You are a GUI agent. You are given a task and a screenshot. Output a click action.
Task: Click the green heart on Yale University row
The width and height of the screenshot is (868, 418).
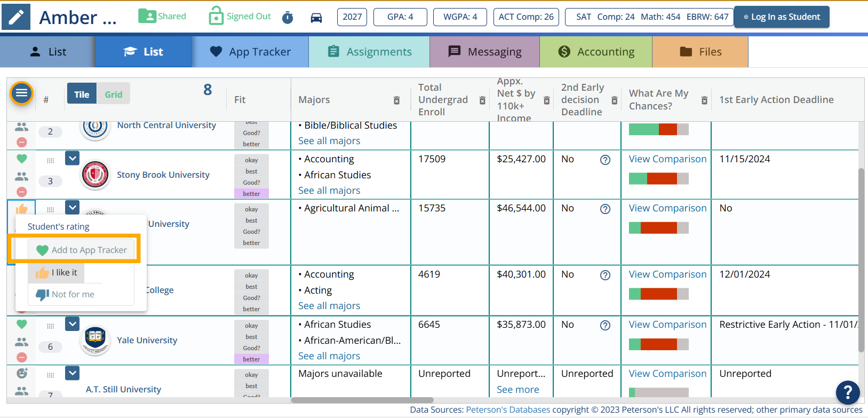22,324
